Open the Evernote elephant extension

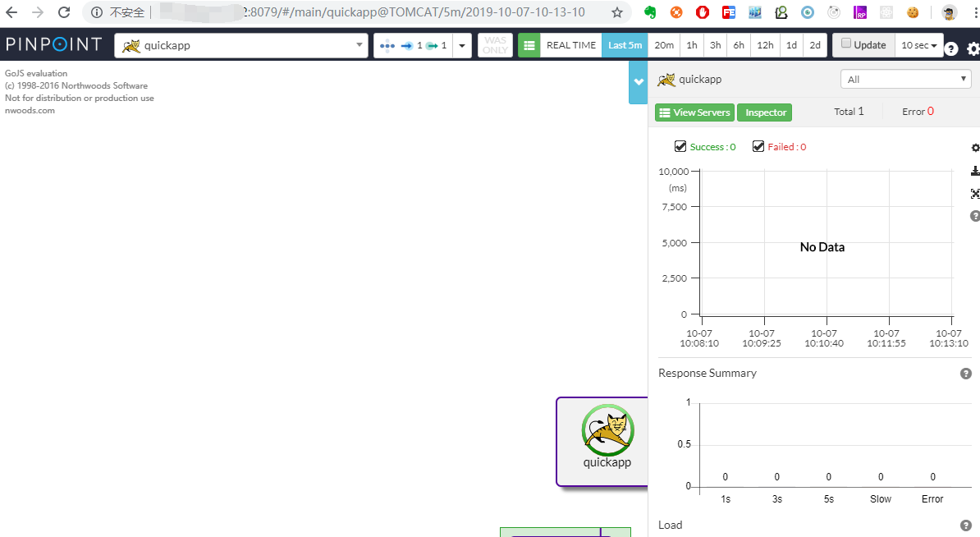[x=650, y=11]
